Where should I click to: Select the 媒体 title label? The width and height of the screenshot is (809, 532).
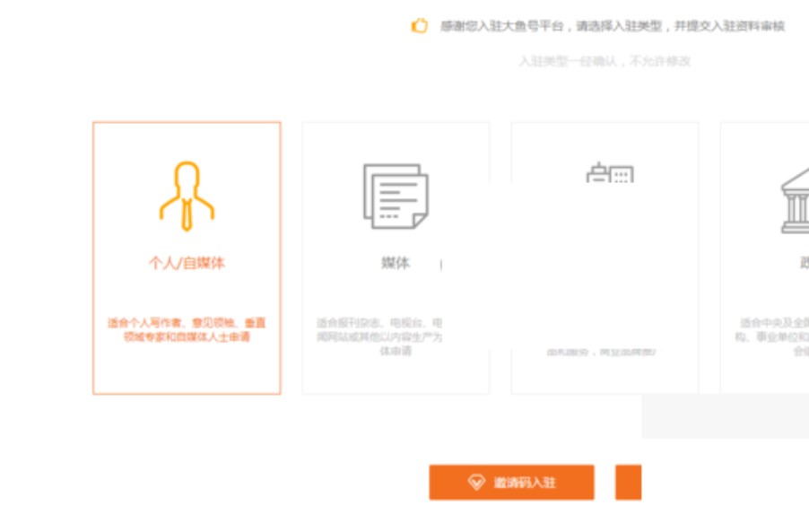pos(396,264)
